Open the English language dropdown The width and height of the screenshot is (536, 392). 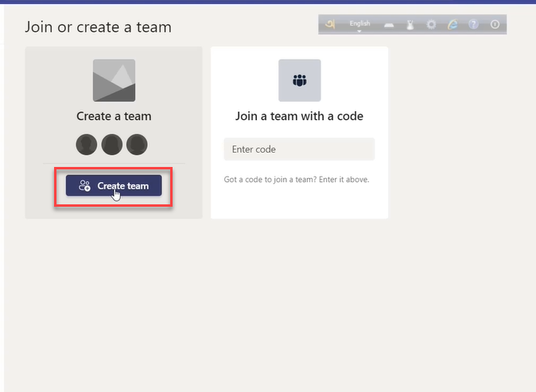[359, 25]
